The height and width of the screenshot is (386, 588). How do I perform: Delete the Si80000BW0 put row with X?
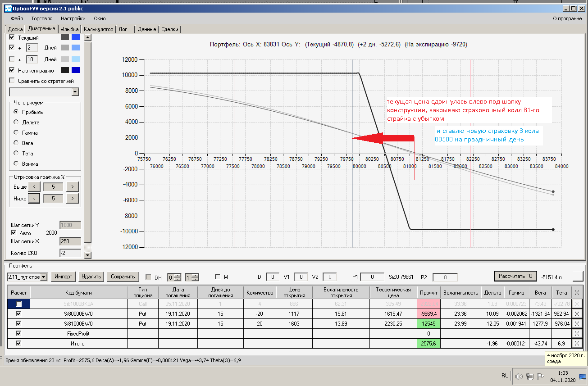pos(577,313)
